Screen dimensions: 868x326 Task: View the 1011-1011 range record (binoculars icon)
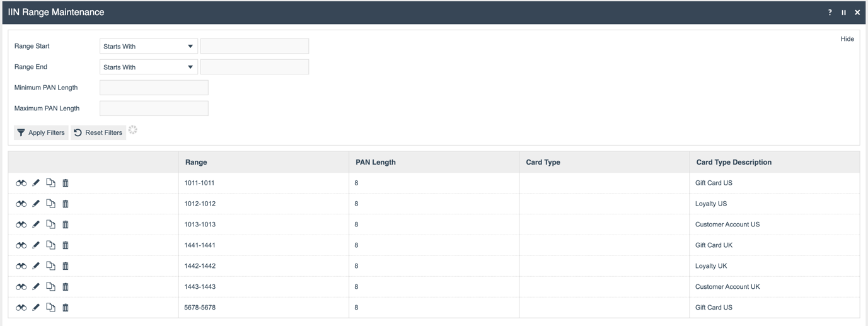click(21, 183)
